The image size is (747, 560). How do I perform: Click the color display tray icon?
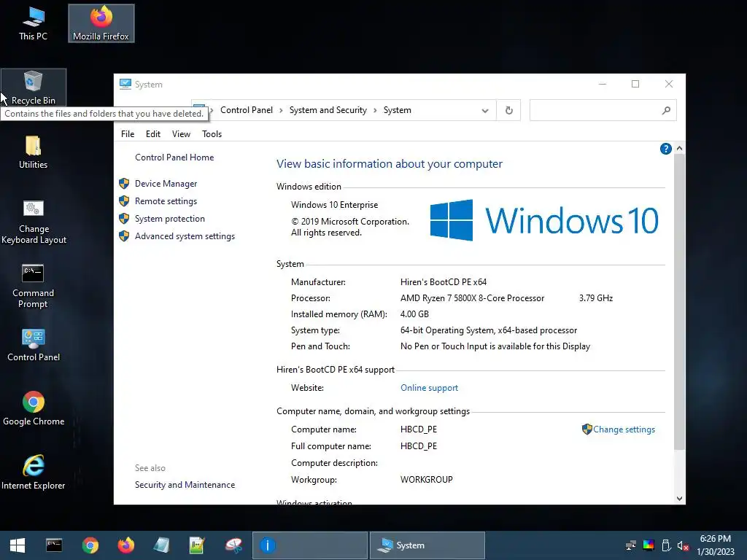pos(649,545)
